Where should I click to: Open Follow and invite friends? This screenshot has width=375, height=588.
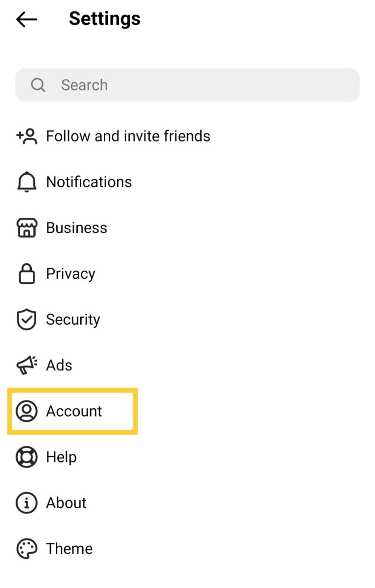pyautogui.click(x=128, y=136)
